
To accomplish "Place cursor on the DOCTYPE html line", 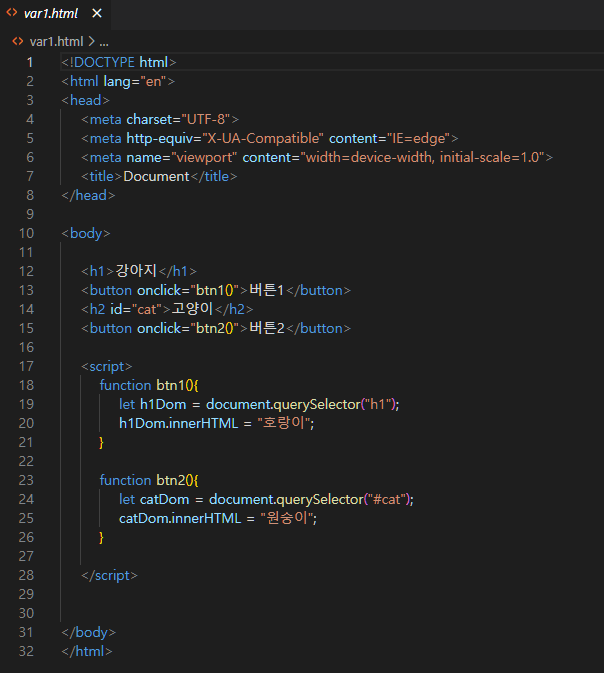I will click(118, 62).
